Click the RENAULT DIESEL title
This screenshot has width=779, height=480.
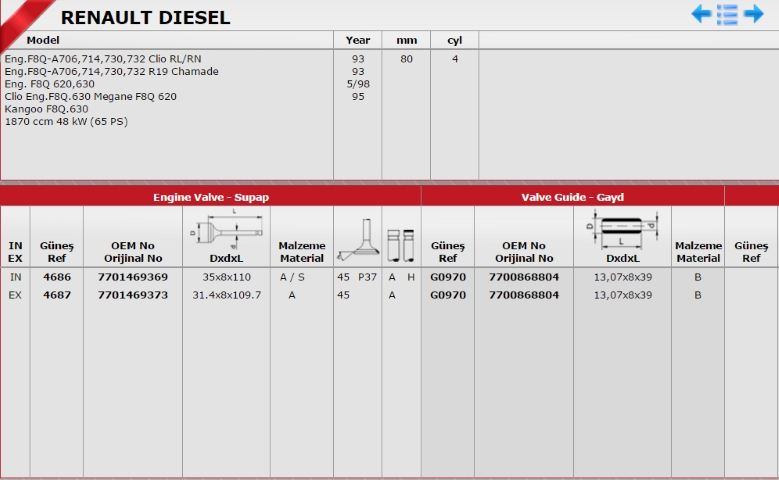pyautogui.click(x=145, y=17)
